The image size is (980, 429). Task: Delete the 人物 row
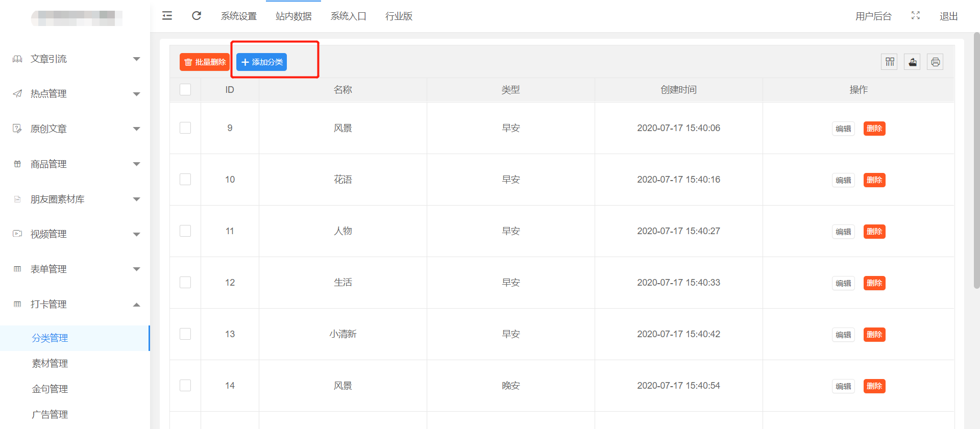[x=874, y=232]
